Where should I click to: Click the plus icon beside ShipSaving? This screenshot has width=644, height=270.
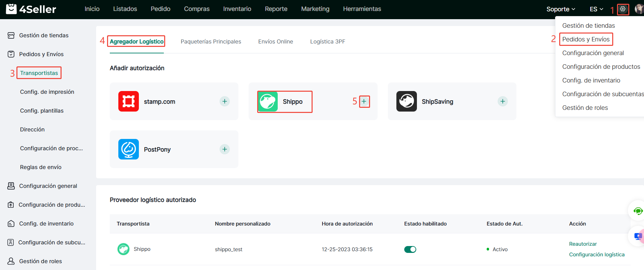502,101
